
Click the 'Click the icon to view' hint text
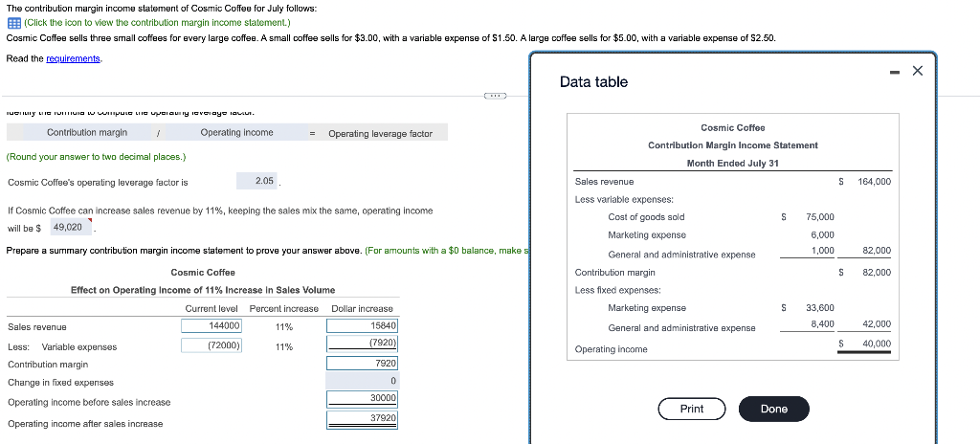point(158,23)
